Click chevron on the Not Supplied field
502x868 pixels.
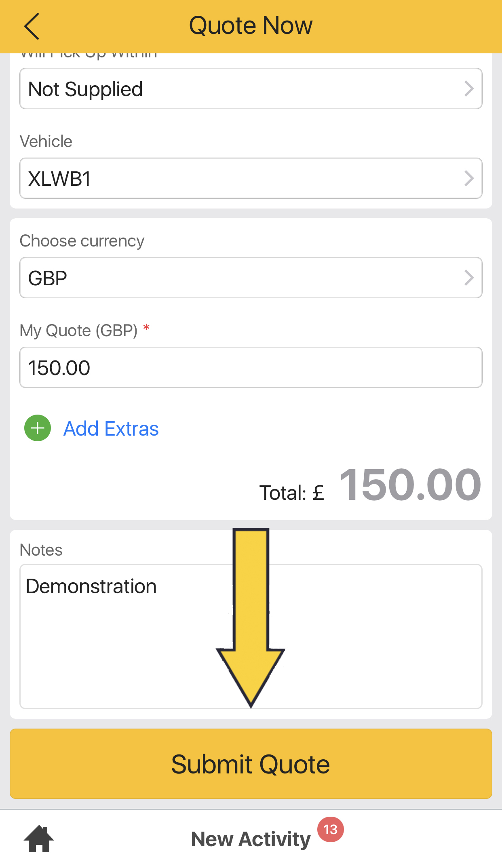[x=468, y=89]
